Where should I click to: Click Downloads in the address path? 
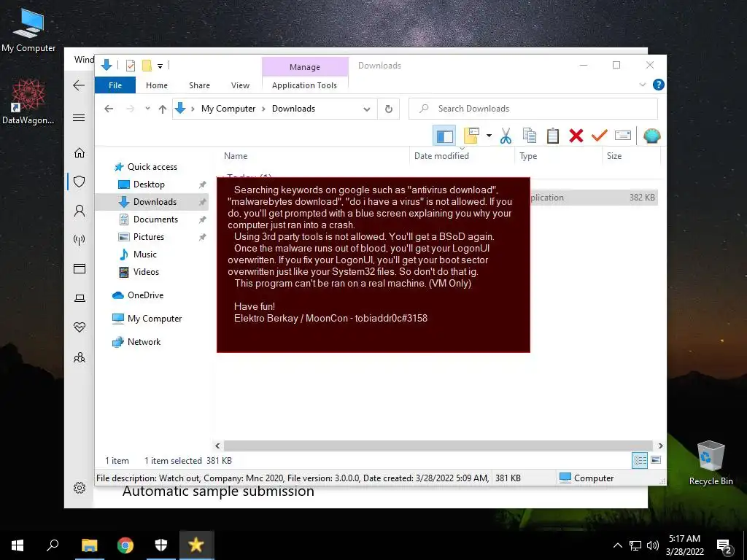pos(293,109)
